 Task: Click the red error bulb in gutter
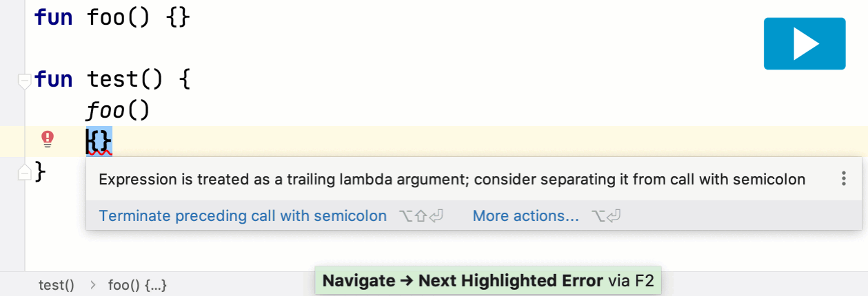click(48, 140)
